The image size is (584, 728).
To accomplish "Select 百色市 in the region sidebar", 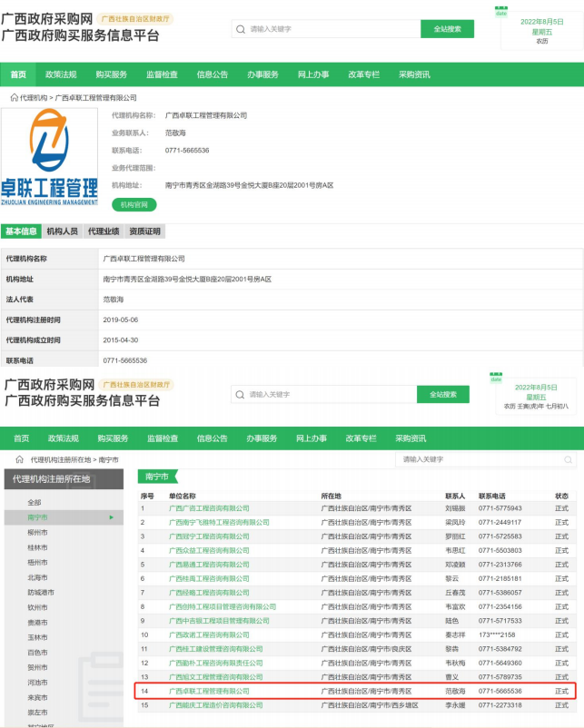I will (x=37, y=653).
